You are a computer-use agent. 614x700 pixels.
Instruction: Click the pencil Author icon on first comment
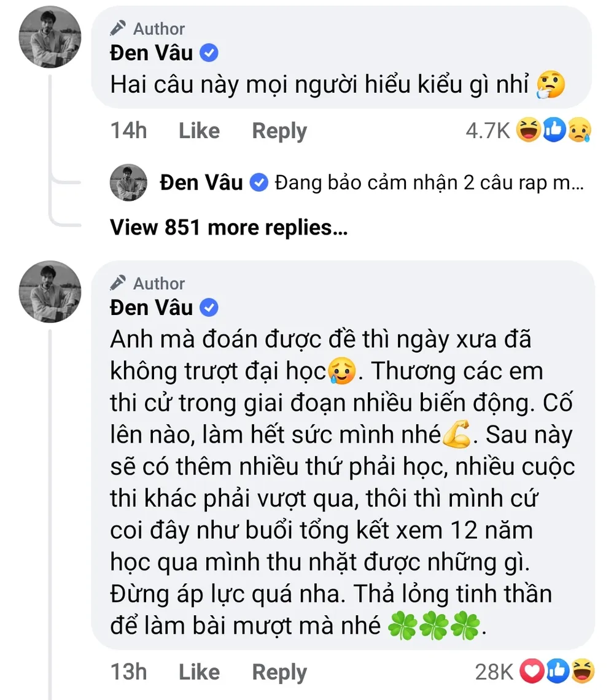pyautogui.click(x=119, y=28)
